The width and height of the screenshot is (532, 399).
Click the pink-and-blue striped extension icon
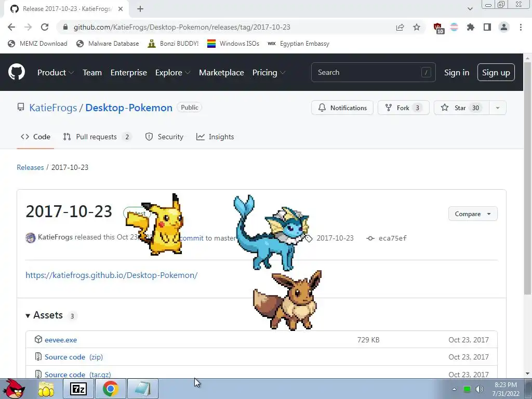tap(454, 27)
